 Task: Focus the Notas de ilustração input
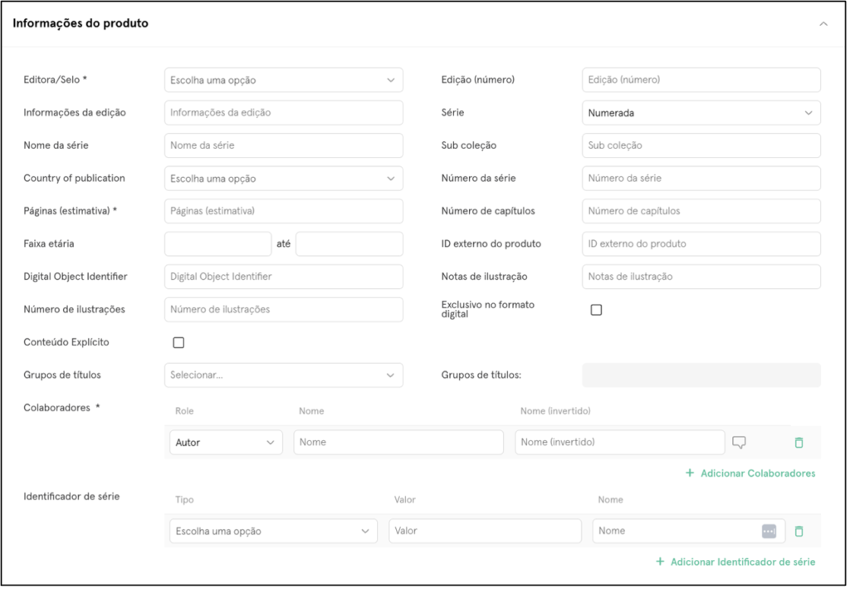(701, 277)
